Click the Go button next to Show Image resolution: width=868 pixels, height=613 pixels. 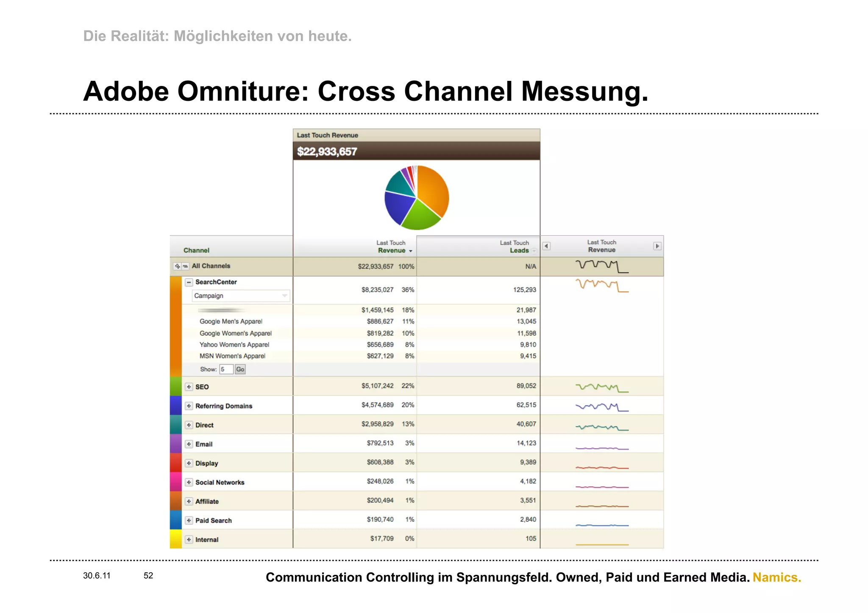[x=240, y=369]
